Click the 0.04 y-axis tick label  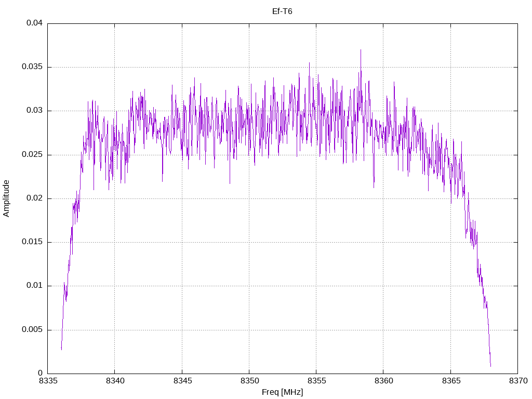point(35,23)
